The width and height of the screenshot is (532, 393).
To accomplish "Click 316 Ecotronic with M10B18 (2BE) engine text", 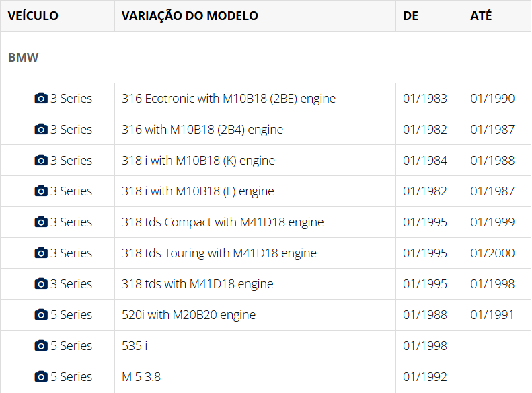I will click(229, 99).
